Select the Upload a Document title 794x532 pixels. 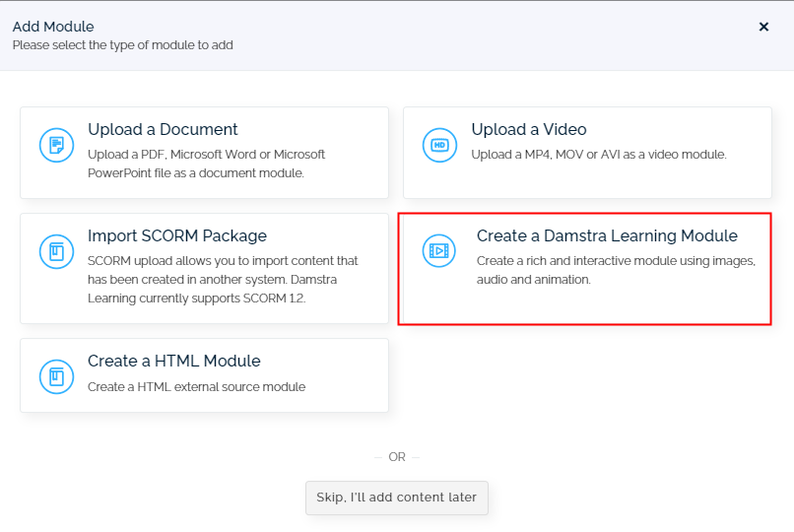(x=163, y=130)
